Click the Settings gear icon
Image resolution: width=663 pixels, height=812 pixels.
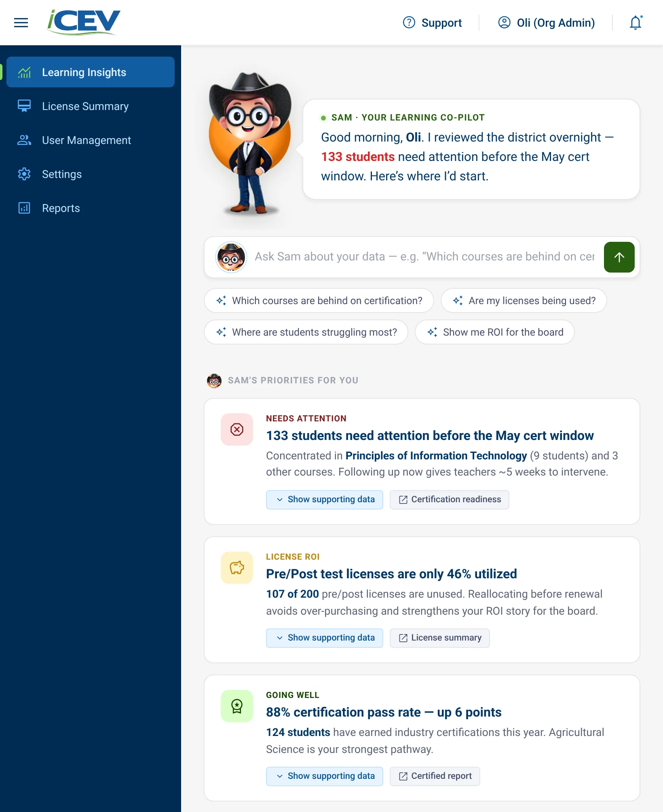24,174
